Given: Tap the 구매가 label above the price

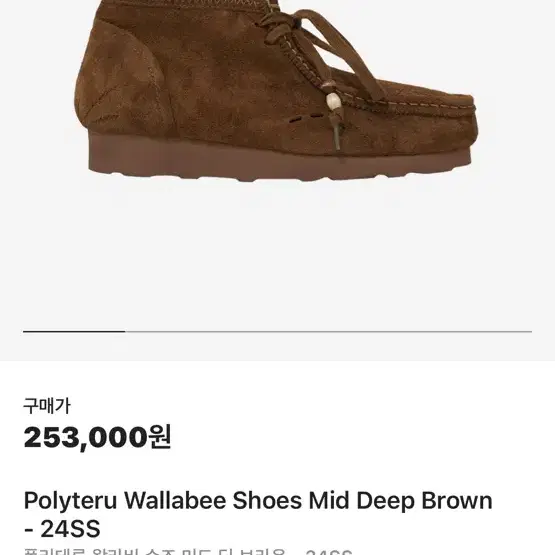Looking at the screenshot, I should point(47,406).
